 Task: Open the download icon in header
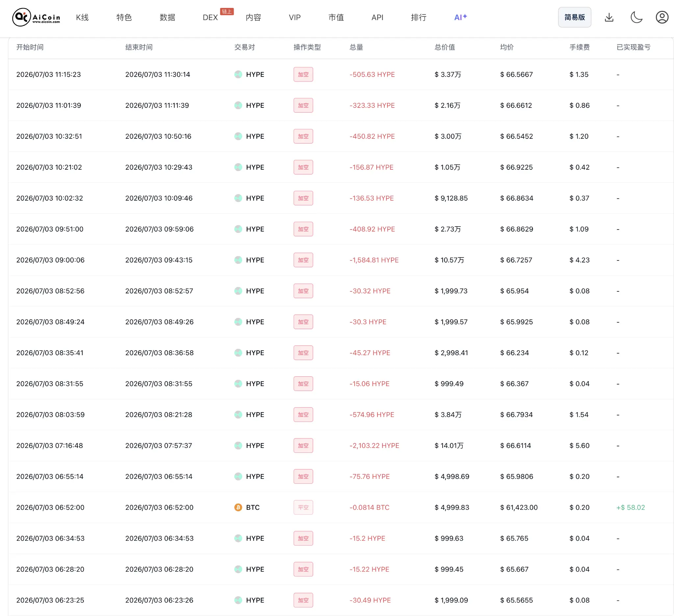tap(609, 17)
